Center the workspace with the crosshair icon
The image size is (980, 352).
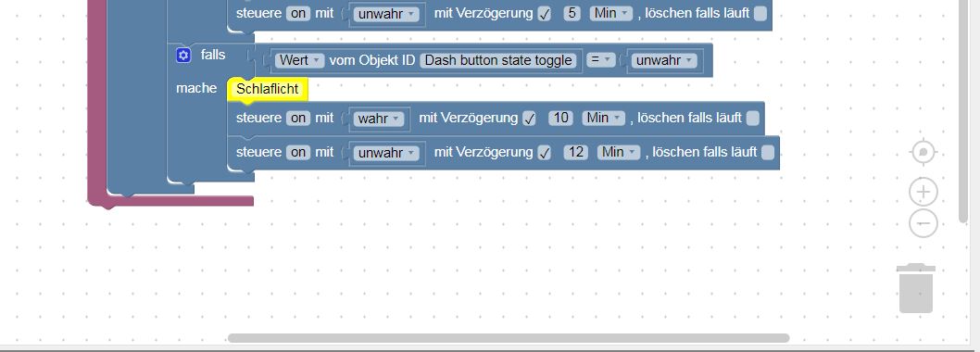point(923,152)
